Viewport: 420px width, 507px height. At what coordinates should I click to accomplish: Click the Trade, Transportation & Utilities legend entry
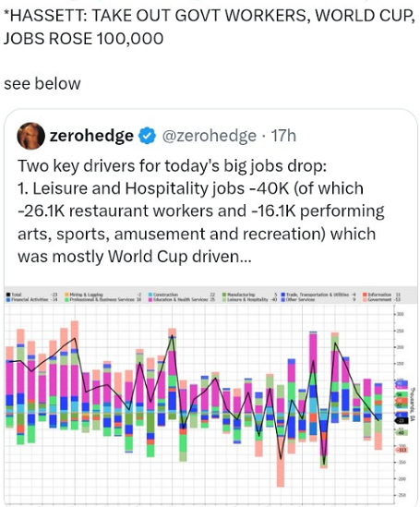pos(318,295)
